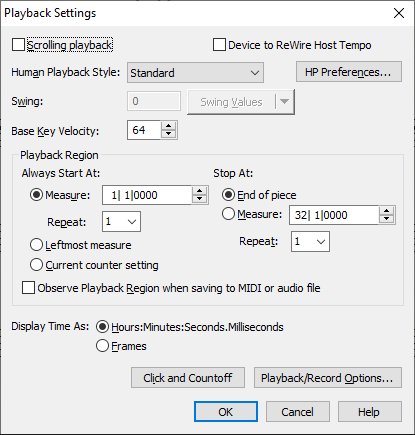The width and height of the screenshot is (415, 435).
Task: Select Stop At Measure radio button
Action: [228, 214]
